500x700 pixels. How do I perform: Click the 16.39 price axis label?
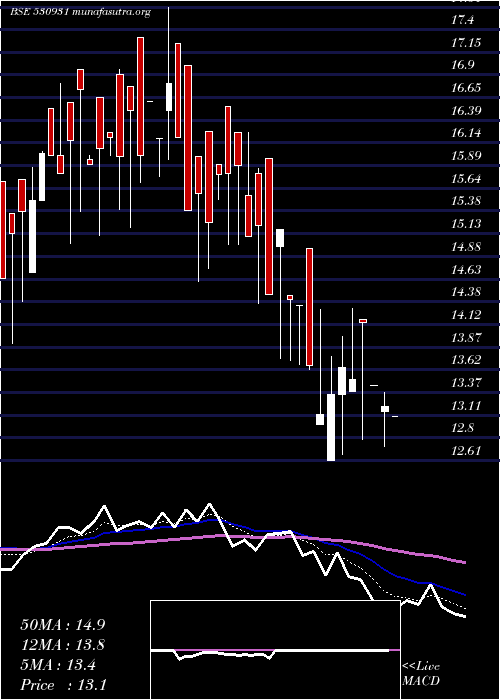(466, 111)
